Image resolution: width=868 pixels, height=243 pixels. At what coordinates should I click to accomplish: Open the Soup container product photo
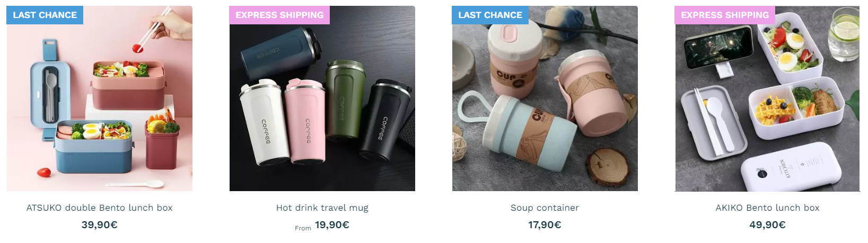click(545, 98)
